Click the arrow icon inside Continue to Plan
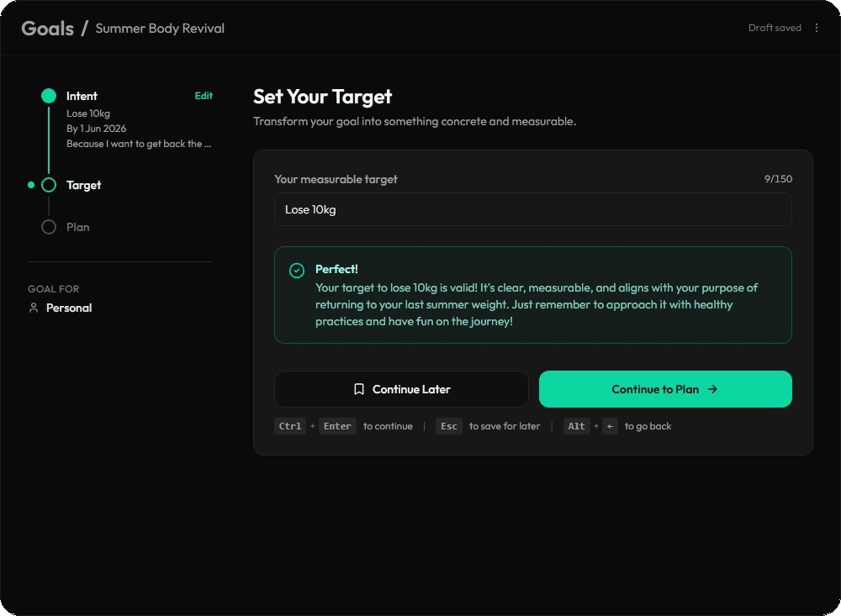The height and width of the screenshot is (616, 841). (x=712, y=389)
